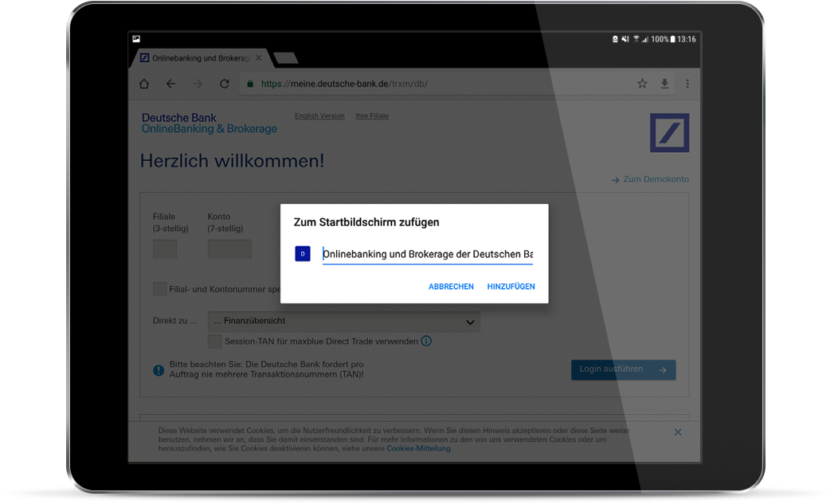Click the dialog shortcut name input field
Viewport: 834px width, 504px height.
pyautogui.click(x=428, y=253)
